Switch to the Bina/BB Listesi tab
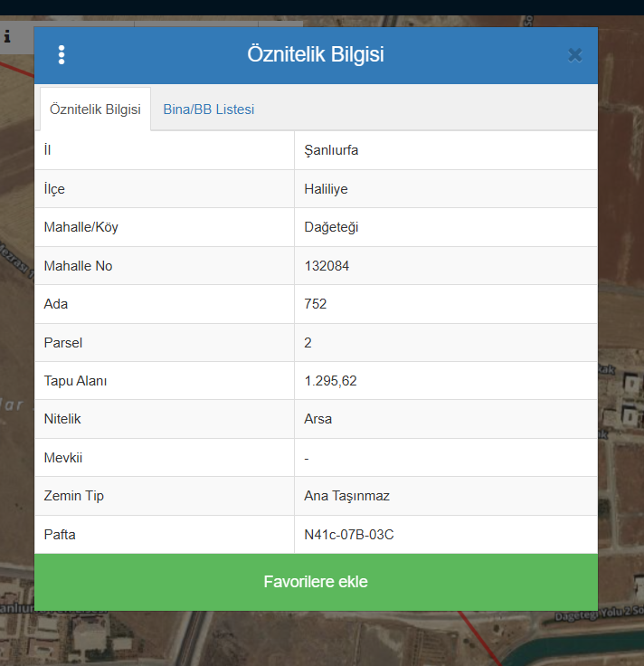This screenshot has height=666, width=644. 208,109
